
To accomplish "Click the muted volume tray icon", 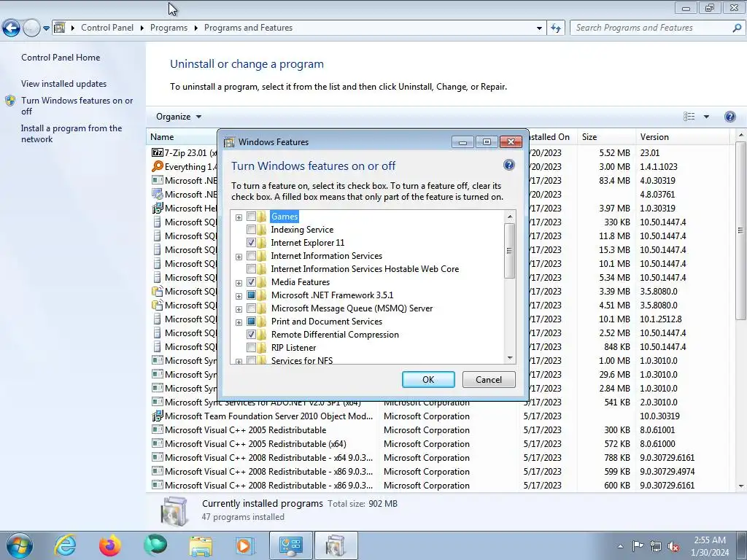I will tap(673, 546).
